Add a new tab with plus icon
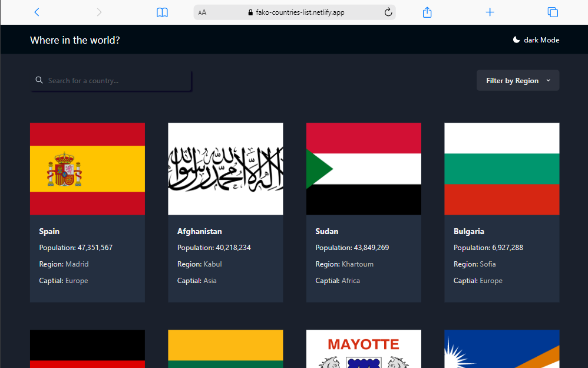The width and height of the screenshot is (588, 368). 490,12
